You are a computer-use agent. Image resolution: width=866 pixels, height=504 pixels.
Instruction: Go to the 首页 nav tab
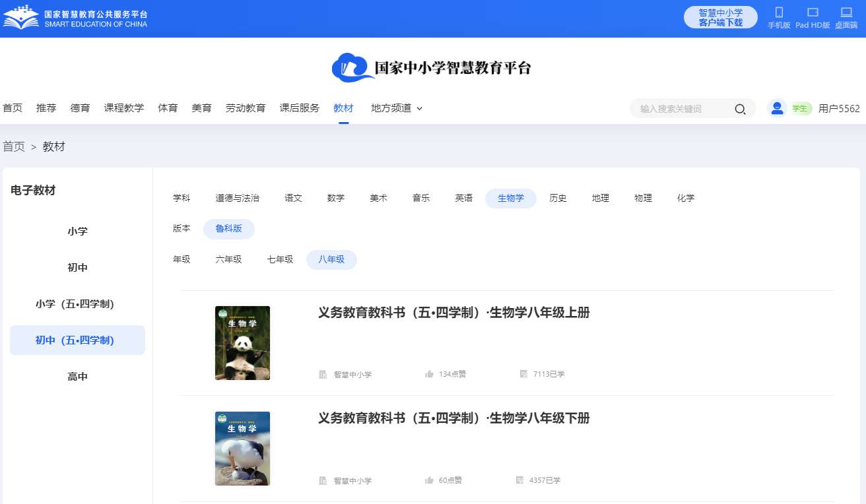[x=13, y=108]
